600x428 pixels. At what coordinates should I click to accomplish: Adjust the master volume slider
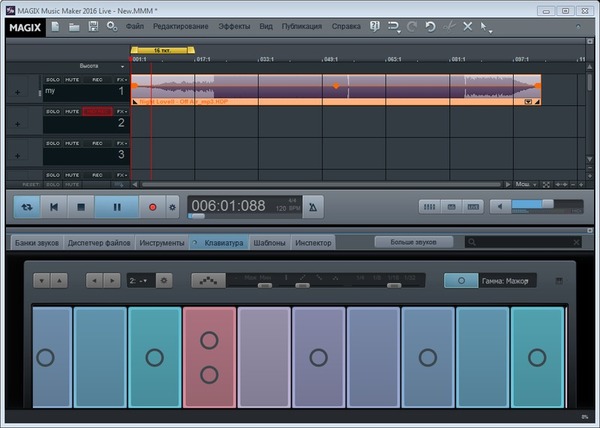pos(548,206)
